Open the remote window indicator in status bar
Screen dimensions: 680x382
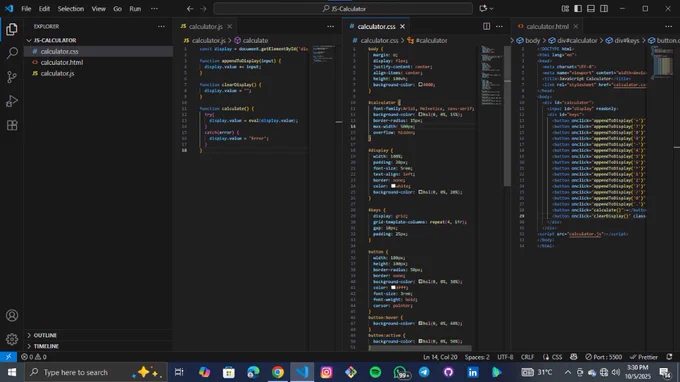click(x=8, y=357)
